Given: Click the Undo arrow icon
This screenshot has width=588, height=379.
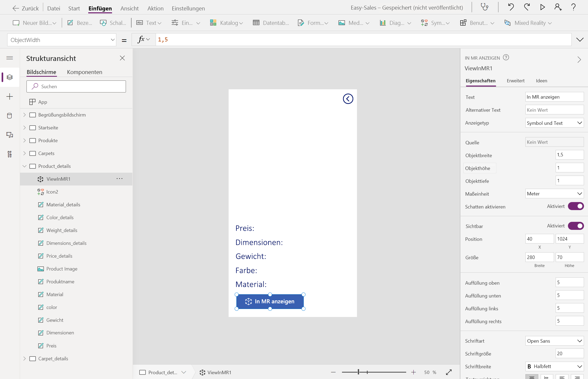Looking at the screenshot, I should [x=511, y=7].
